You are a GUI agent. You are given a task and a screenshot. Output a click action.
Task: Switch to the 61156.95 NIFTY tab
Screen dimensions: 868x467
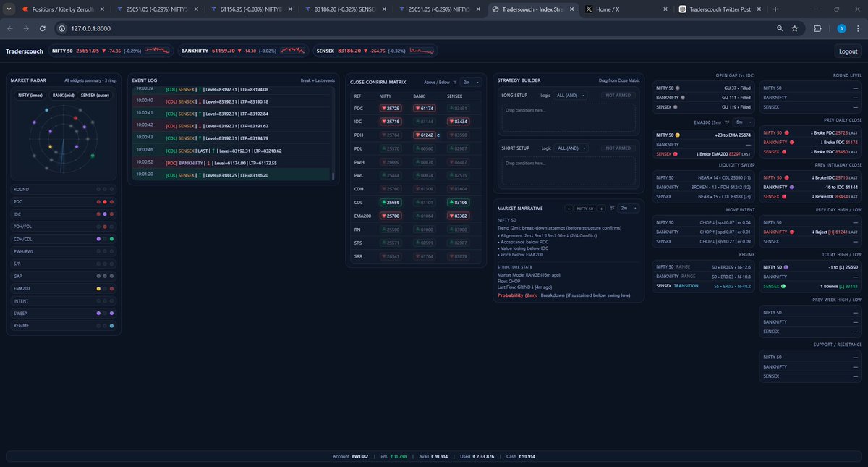click(250, 9)
